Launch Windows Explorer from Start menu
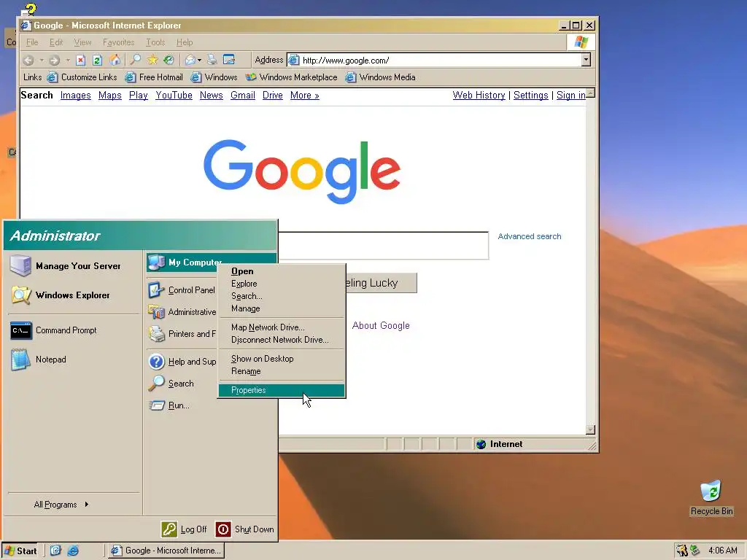Viewport: 747px width, 560px height. [73, 295]
